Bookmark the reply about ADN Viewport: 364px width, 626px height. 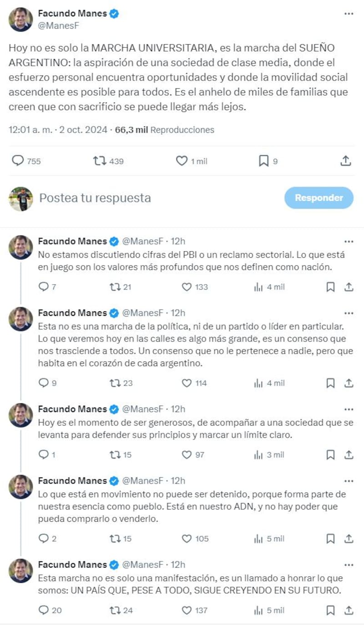(331, 539)
